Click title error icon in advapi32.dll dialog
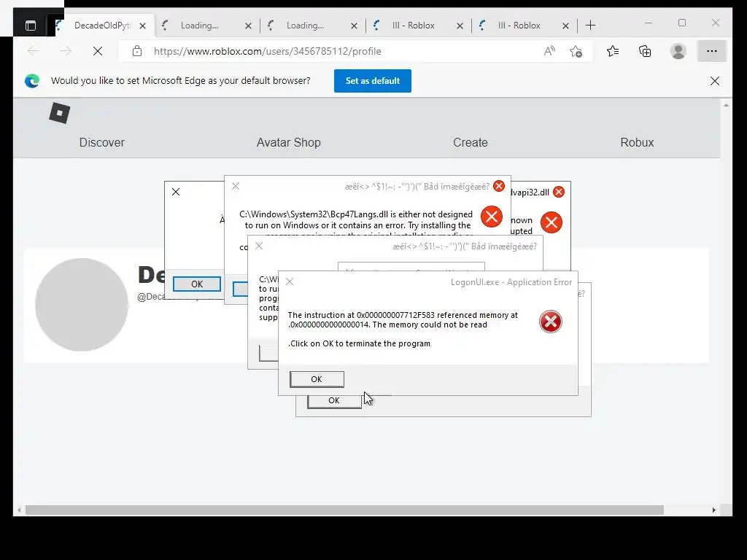This screenshot has height=560, width=747. [559, 192]
